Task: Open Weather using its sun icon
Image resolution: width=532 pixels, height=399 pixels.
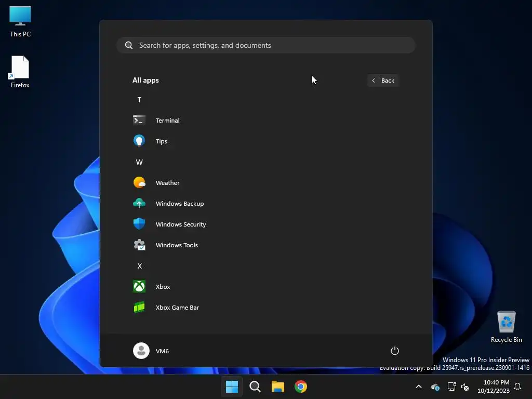Action: point(139,182)
